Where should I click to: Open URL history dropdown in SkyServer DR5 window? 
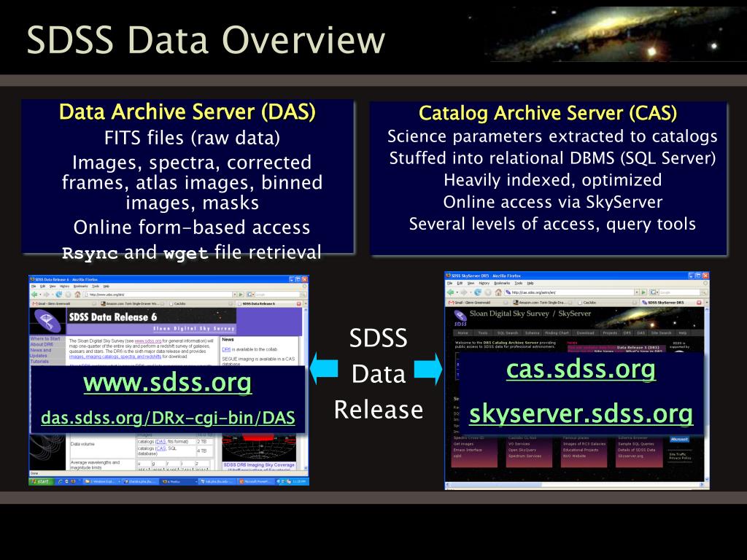(636, 292)
